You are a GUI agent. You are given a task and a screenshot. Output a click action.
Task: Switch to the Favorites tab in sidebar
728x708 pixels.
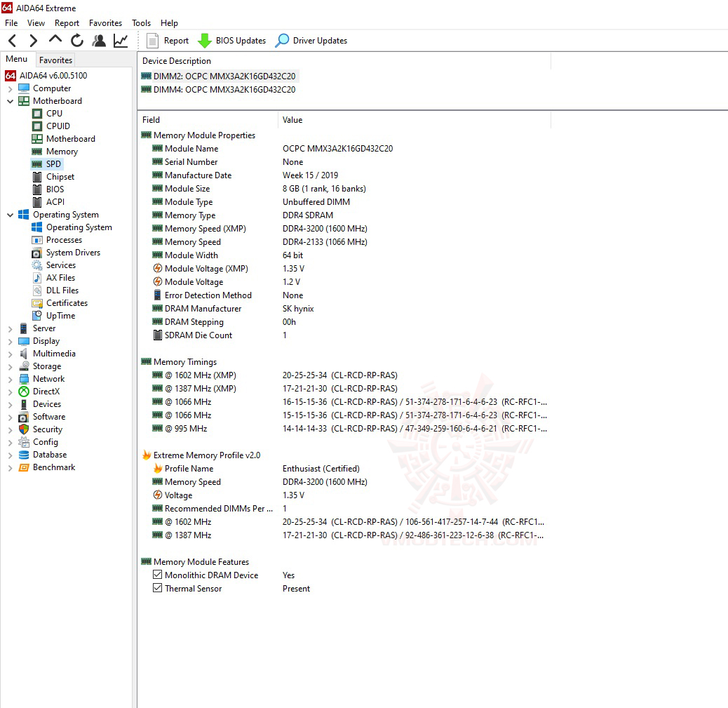[55, 60]
